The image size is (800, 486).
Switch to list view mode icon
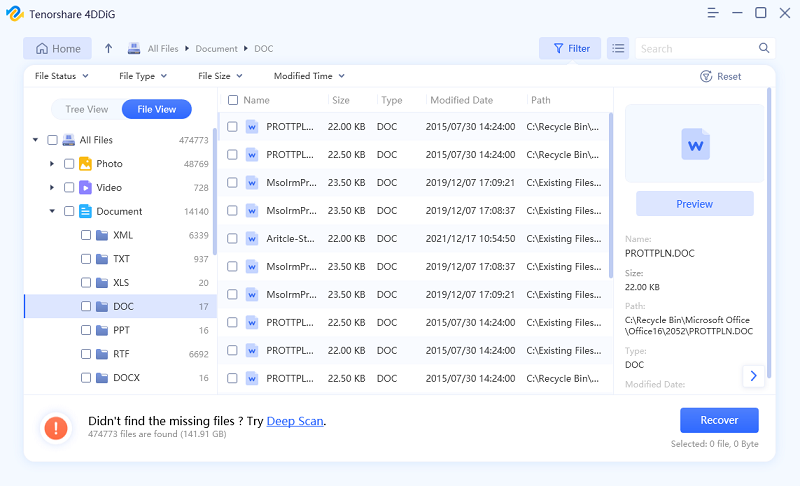(x=618, y=48)
